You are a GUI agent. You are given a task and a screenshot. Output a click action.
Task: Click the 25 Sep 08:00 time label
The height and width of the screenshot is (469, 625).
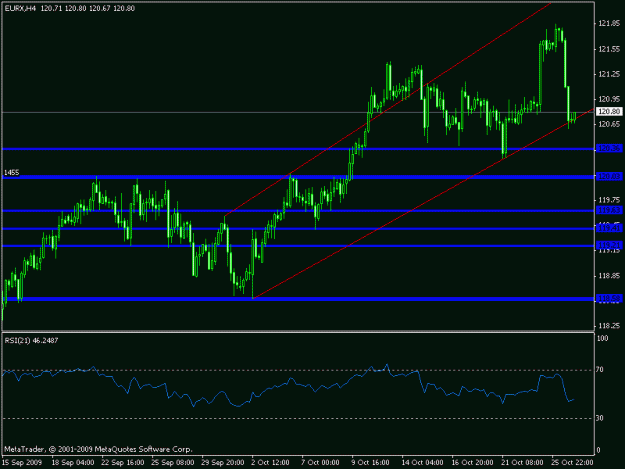click(x=173, y=463)
